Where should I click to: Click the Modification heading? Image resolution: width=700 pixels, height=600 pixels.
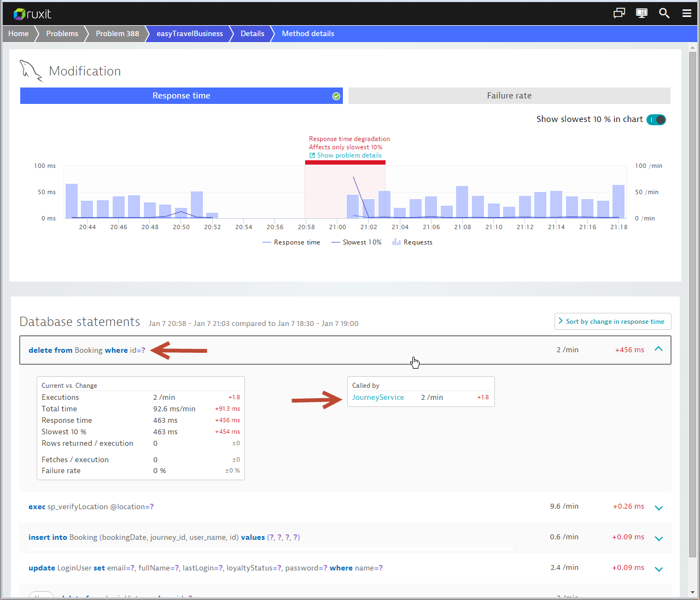(x=85, y=71)
